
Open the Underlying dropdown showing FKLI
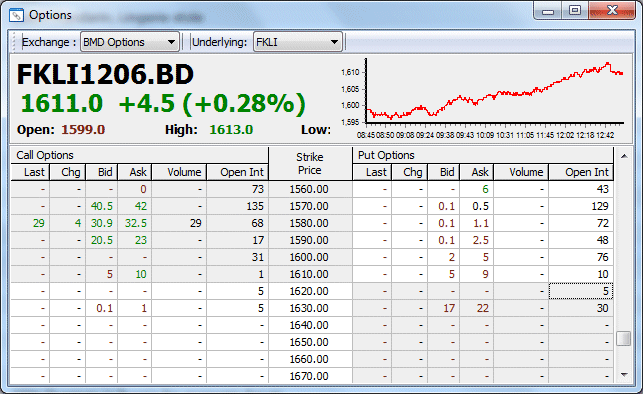(x=298, y=42)
